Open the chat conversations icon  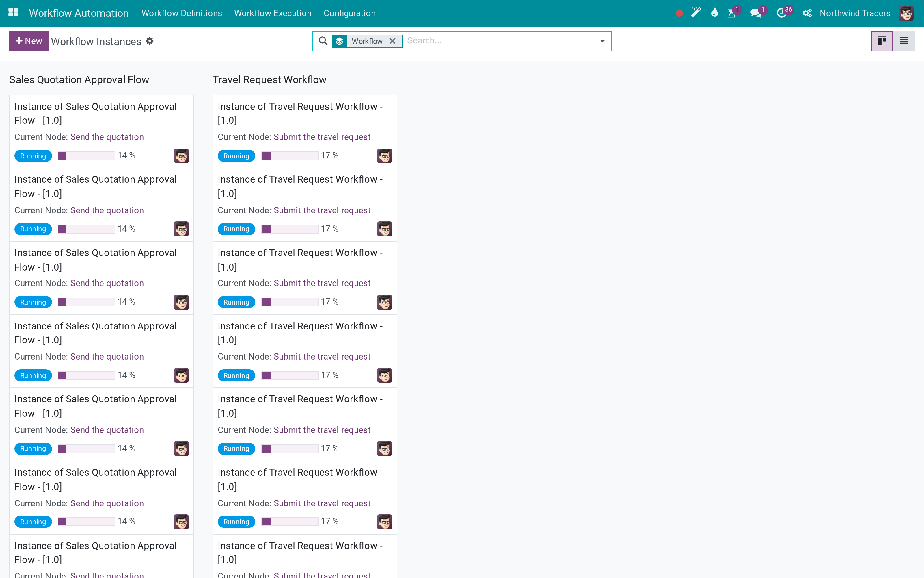[756, 13]
